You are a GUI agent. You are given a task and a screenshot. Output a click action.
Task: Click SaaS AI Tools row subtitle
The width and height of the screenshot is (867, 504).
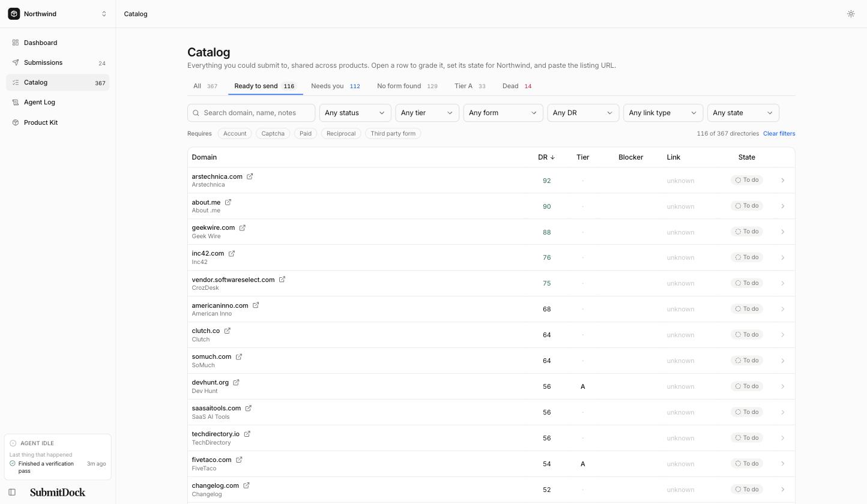tap(210, 416)
